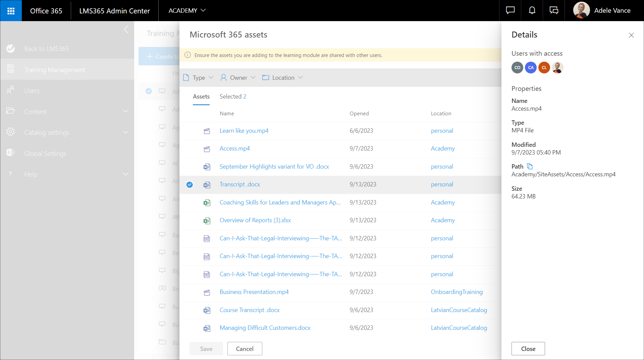Click Adele Vance profile picture
Screen dimensions: 644x360
(x=581, y=10)
